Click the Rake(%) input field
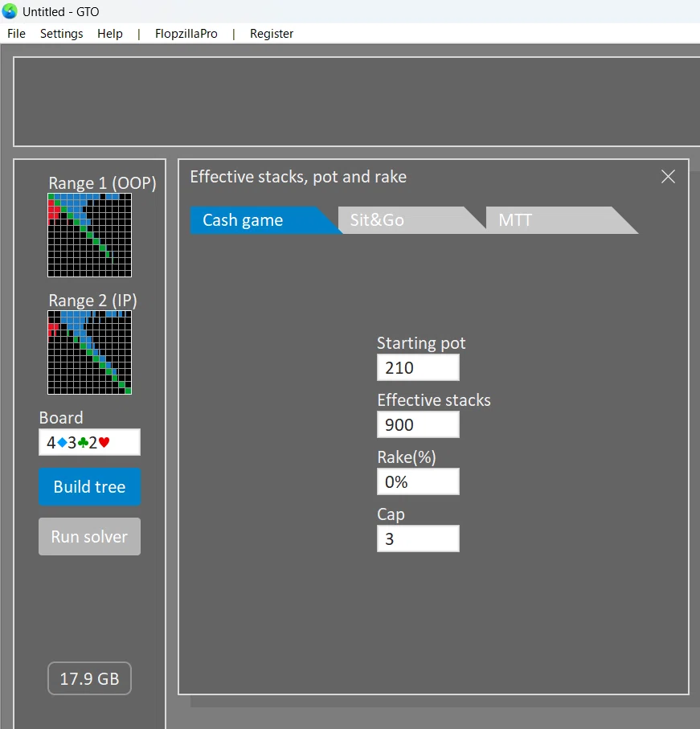Screen dimensions: 700x729 419,481
